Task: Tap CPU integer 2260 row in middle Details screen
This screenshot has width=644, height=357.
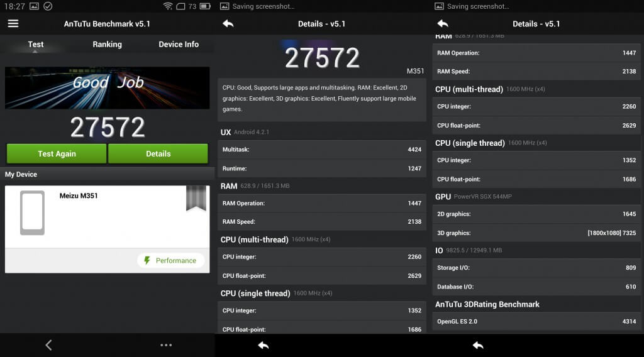Action: (x=322, y=256)
